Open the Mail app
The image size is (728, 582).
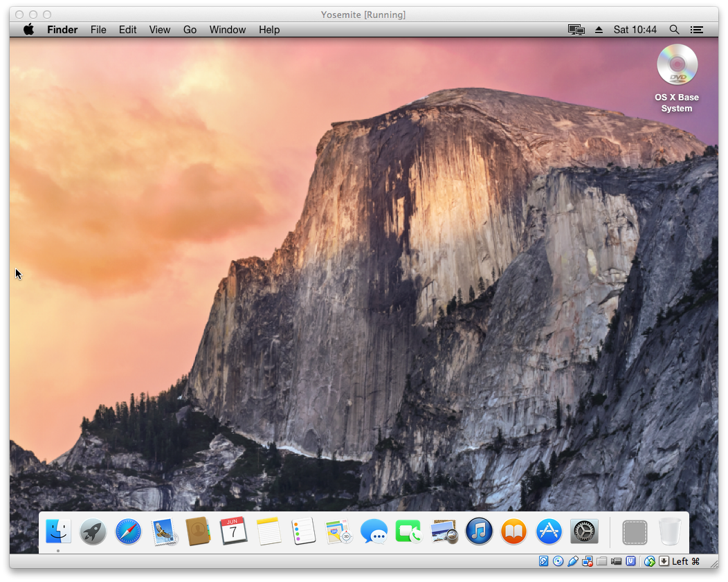click(162, 531)
